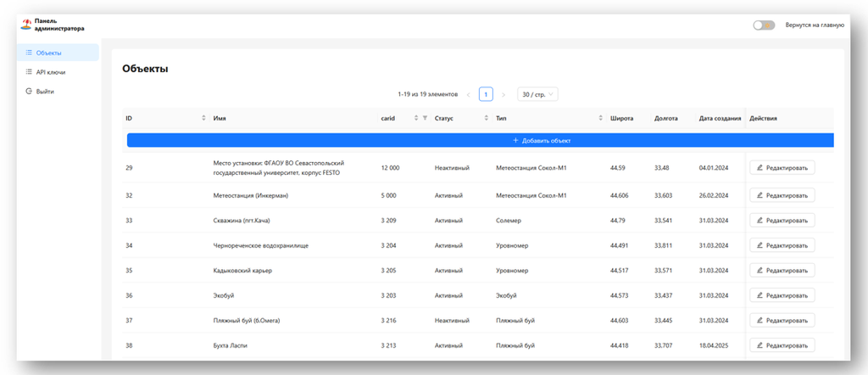Click the date 26.02.2024

[x=714, y=195]
